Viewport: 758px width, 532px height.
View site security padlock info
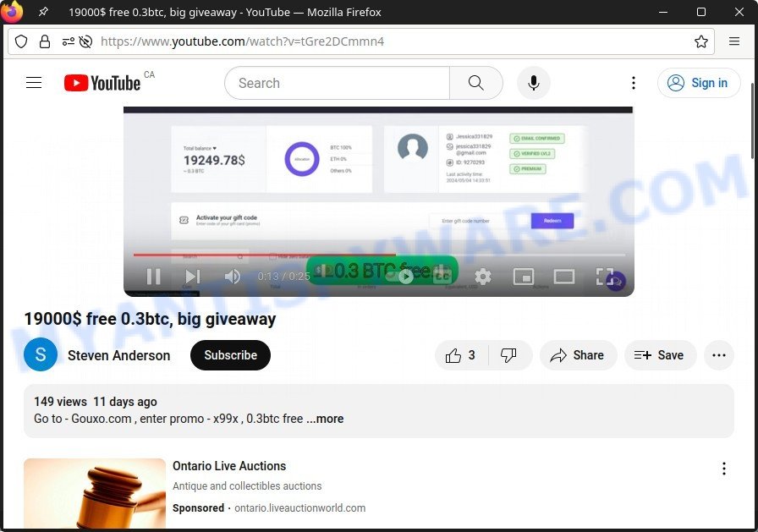coord(45,41)
